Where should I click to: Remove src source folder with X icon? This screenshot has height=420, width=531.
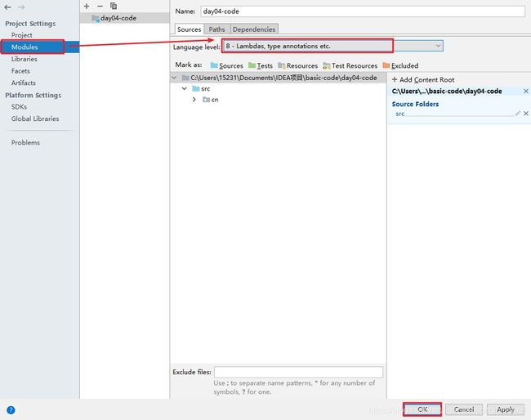(526, 113)
